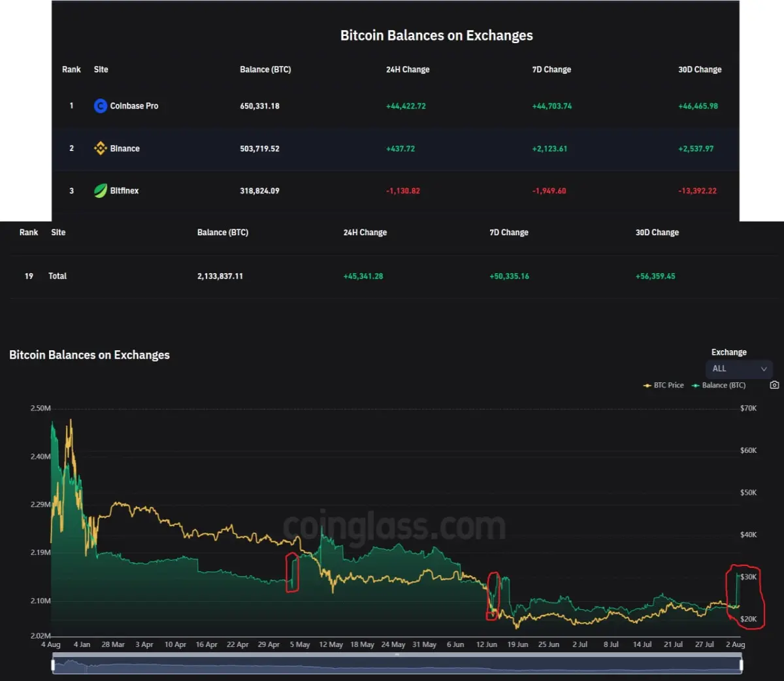Grab the left handle of the chart range slider

coord(54,665)
